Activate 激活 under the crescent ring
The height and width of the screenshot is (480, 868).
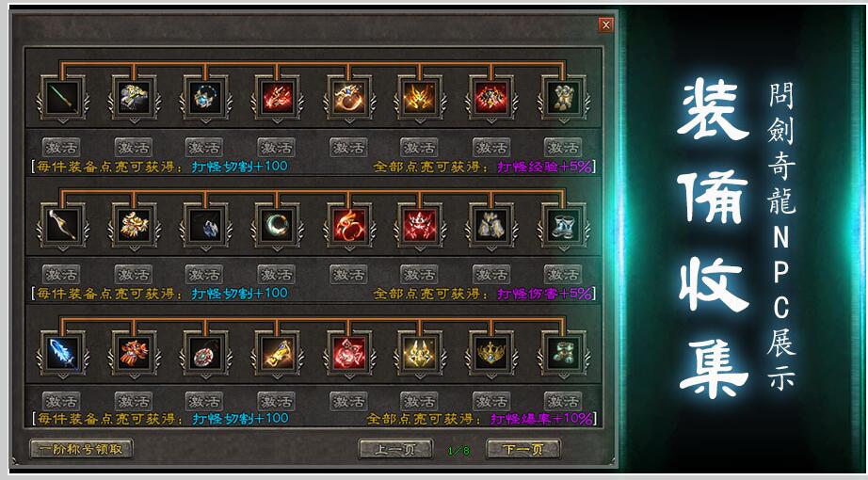click(x=276, y=274)
